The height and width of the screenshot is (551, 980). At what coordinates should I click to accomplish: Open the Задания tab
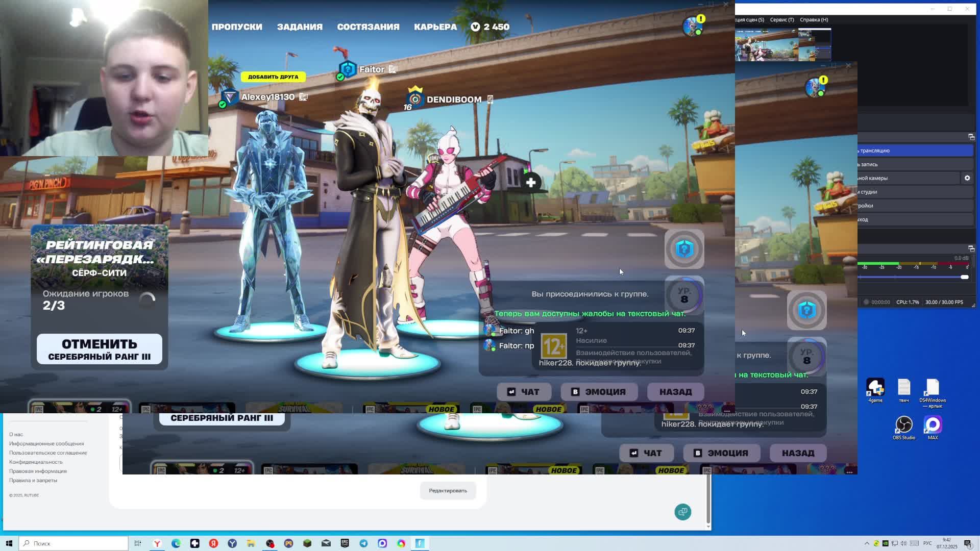click(300, 27)
